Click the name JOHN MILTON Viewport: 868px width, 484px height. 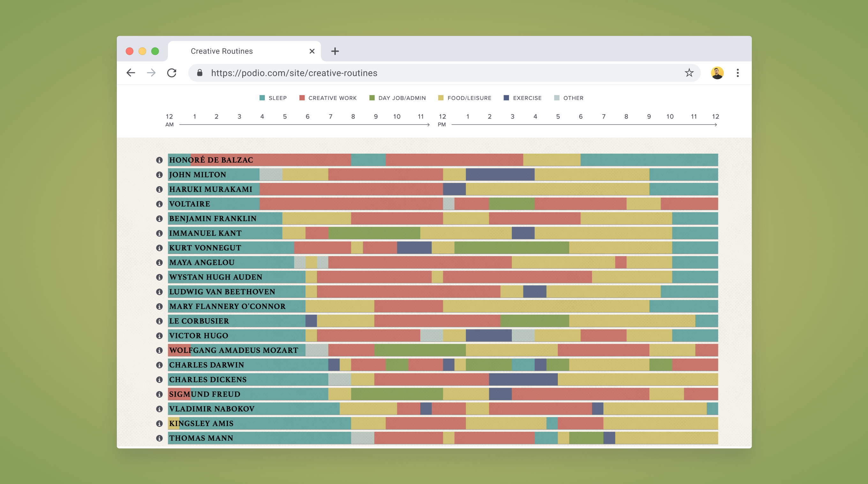point(198,175)
